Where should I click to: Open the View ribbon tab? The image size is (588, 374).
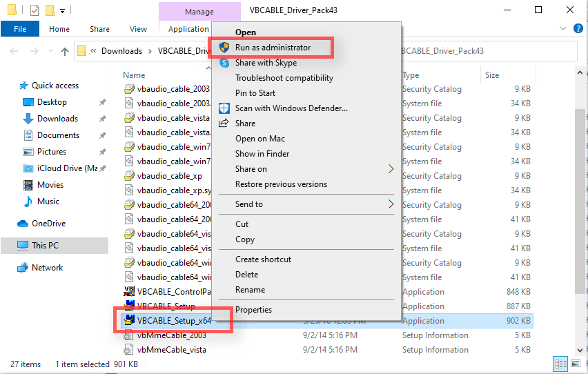(138, 29)
